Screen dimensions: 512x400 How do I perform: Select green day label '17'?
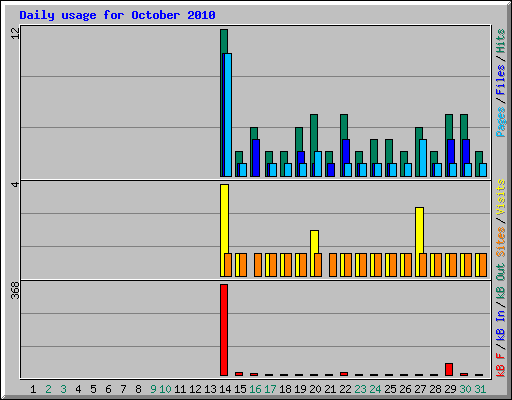coord(270,389)
